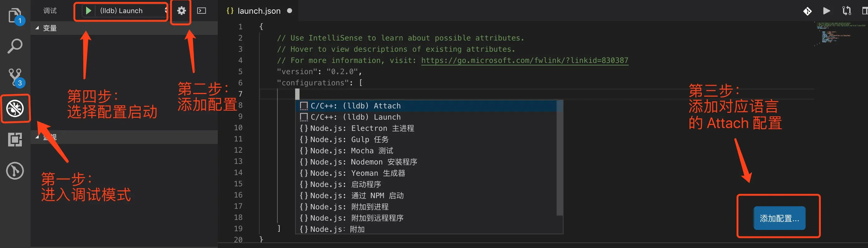Select Node.js: 附加到远程程序 suggestion

coord(426,218)
